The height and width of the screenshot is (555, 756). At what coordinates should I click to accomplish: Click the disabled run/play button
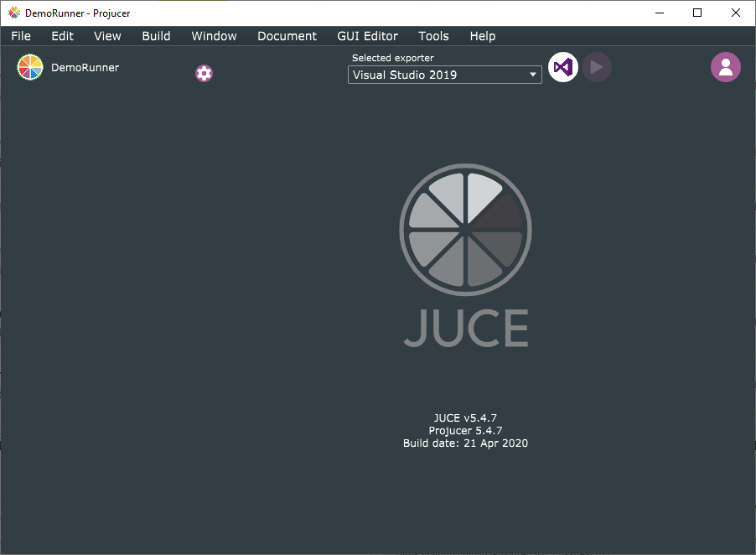597,67
